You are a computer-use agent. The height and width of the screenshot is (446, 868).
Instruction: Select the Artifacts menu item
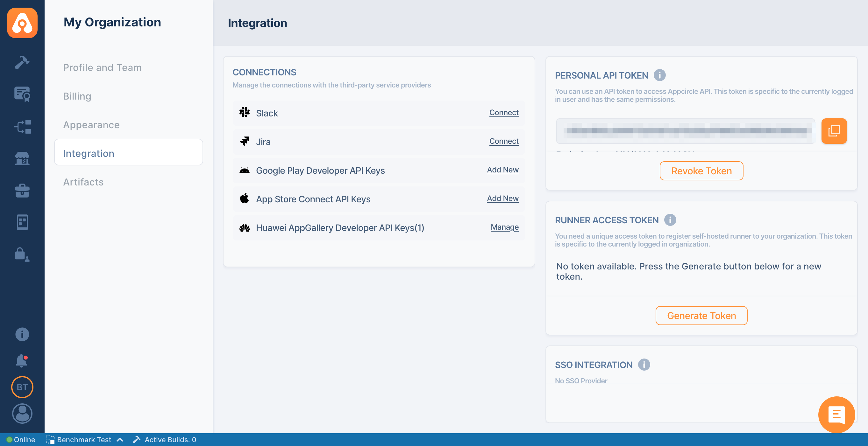coord(83,182)
